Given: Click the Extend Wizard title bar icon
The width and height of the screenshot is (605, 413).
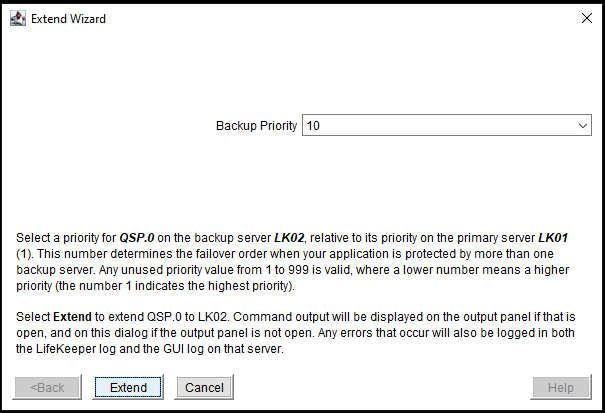Looking at the screenshot, I should click(17, 18).
